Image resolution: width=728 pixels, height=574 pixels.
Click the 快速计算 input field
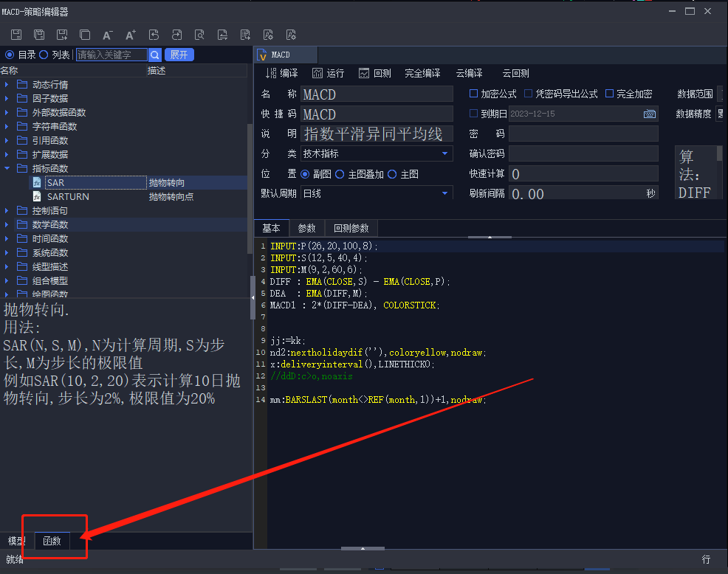point(583,173)
